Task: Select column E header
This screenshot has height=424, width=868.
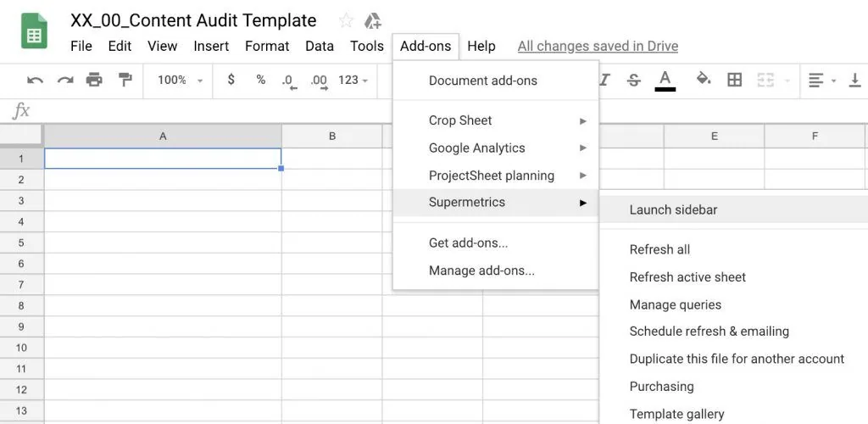Action: click(714, 137)
